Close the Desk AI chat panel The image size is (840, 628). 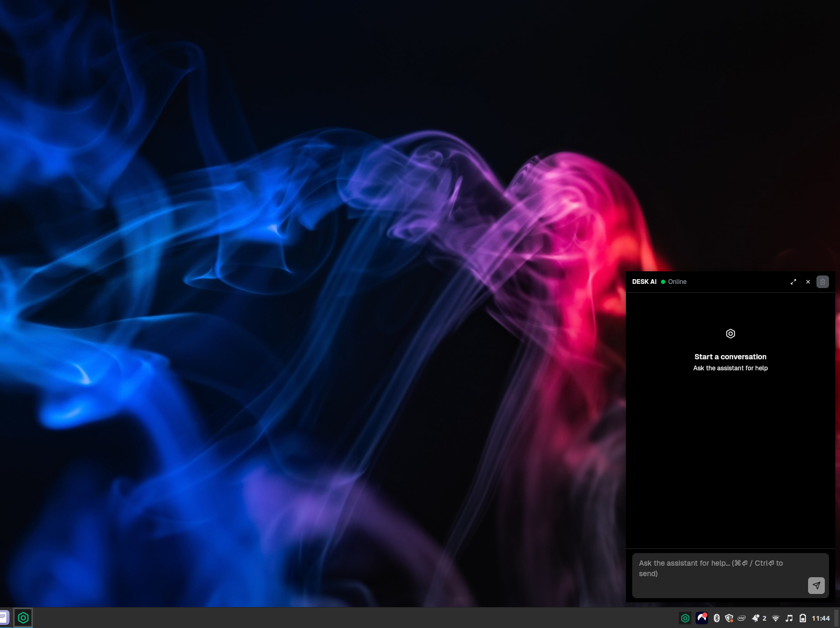[808, 282]
